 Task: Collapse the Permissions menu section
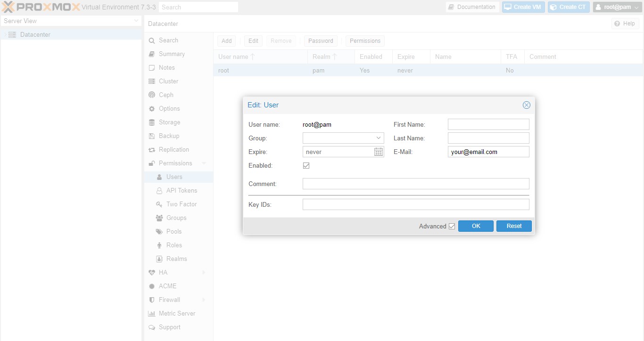point(204,163)
